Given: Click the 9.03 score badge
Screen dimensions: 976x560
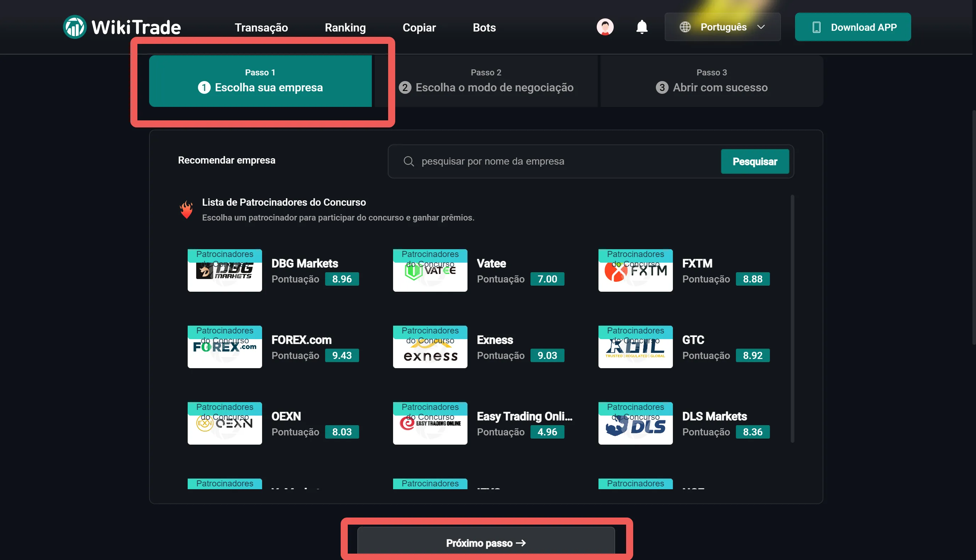Looking at the screenshot, I should pos(547,356).
